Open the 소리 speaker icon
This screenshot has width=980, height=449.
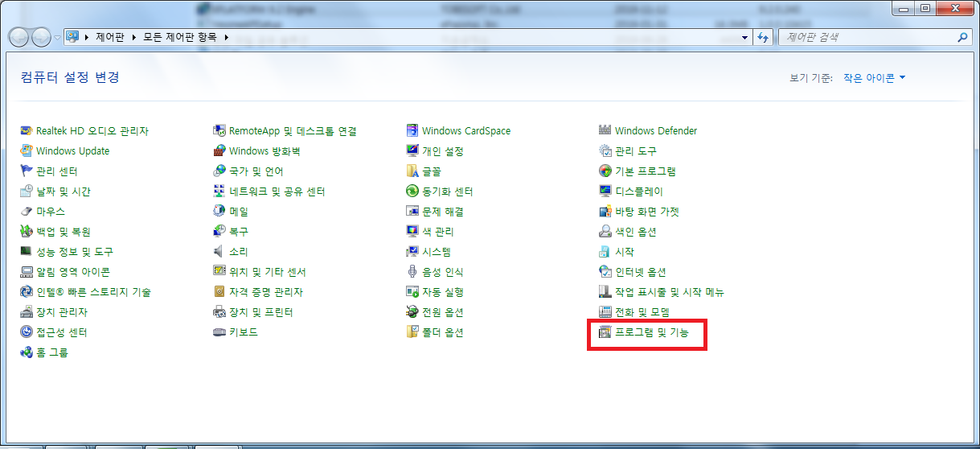click(219, 251)
